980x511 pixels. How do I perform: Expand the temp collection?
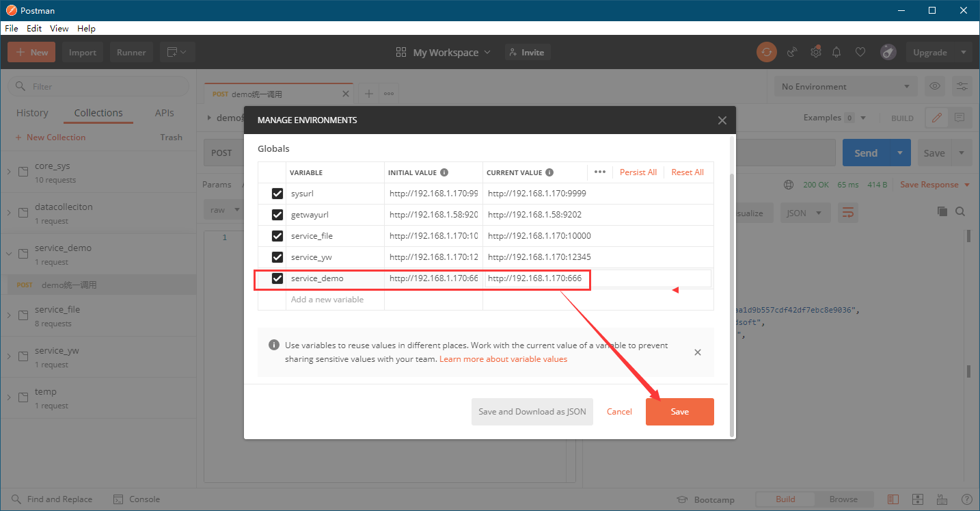9,397
